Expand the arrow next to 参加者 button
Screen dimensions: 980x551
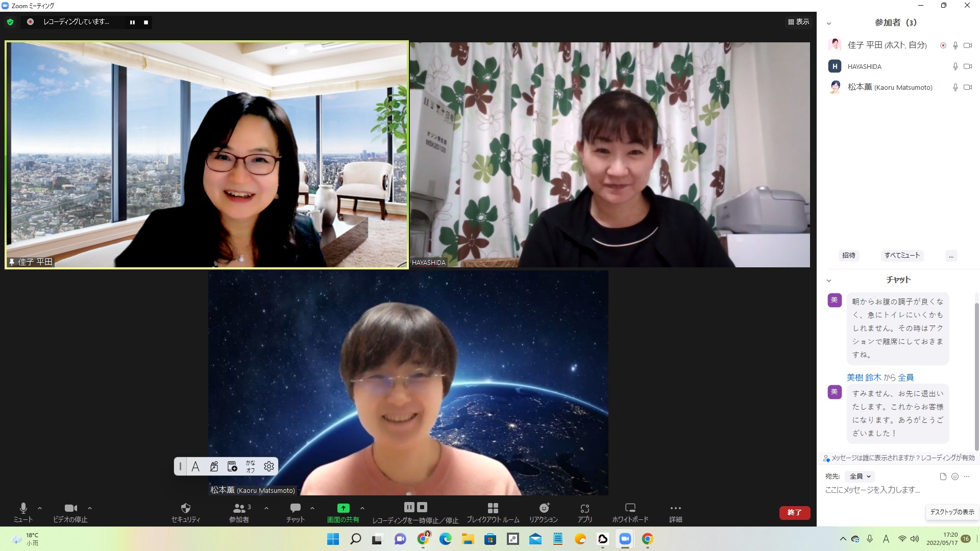click(266, 508)
